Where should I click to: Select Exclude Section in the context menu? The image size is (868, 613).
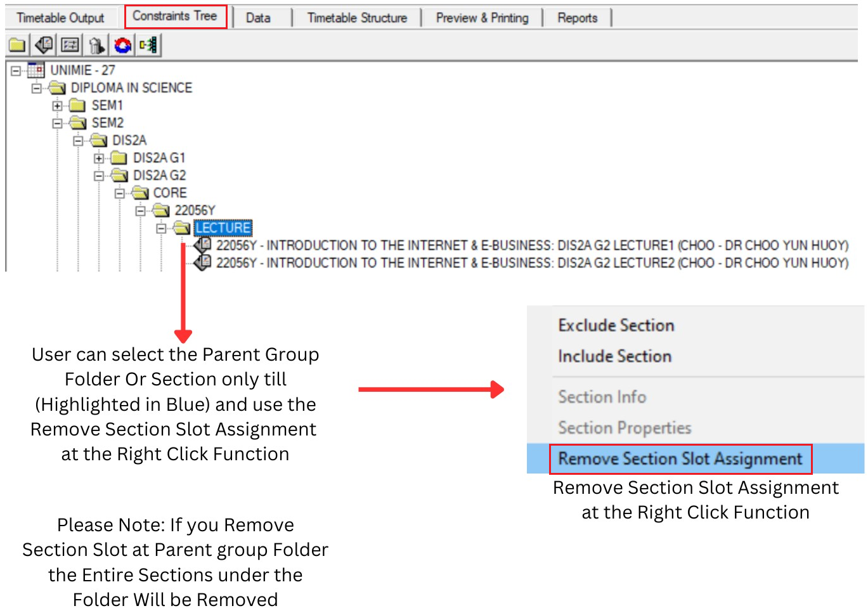point(615,325)
